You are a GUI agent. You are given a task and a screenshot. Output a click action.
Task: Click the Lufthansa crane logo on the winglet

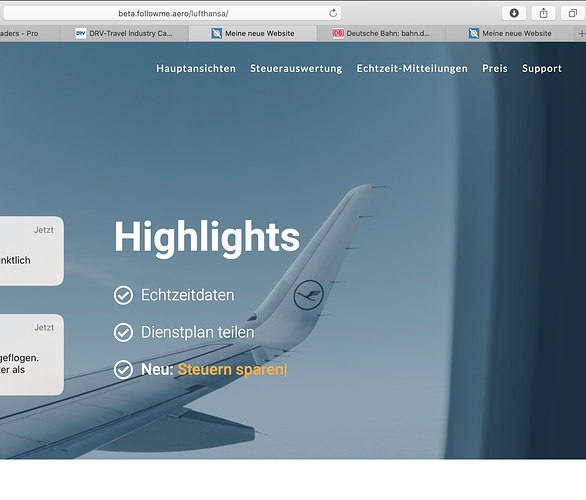coord(308,295)
